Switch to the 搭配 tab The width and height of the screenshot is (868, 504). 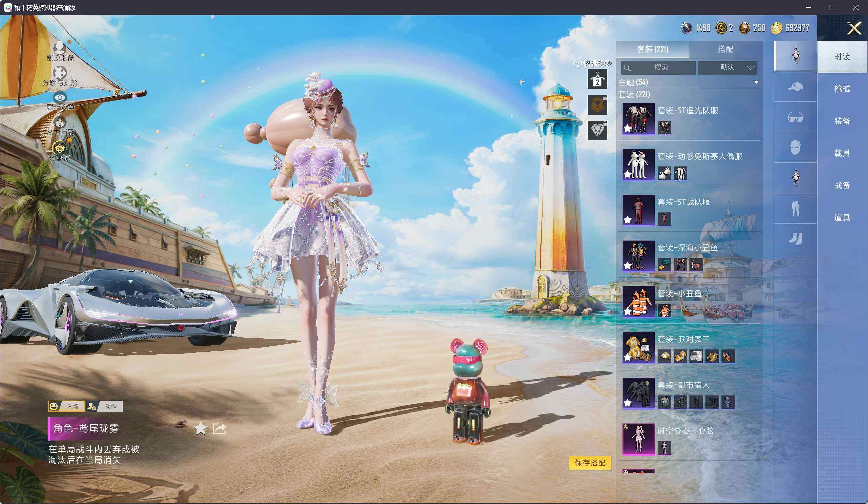[726, 49]
